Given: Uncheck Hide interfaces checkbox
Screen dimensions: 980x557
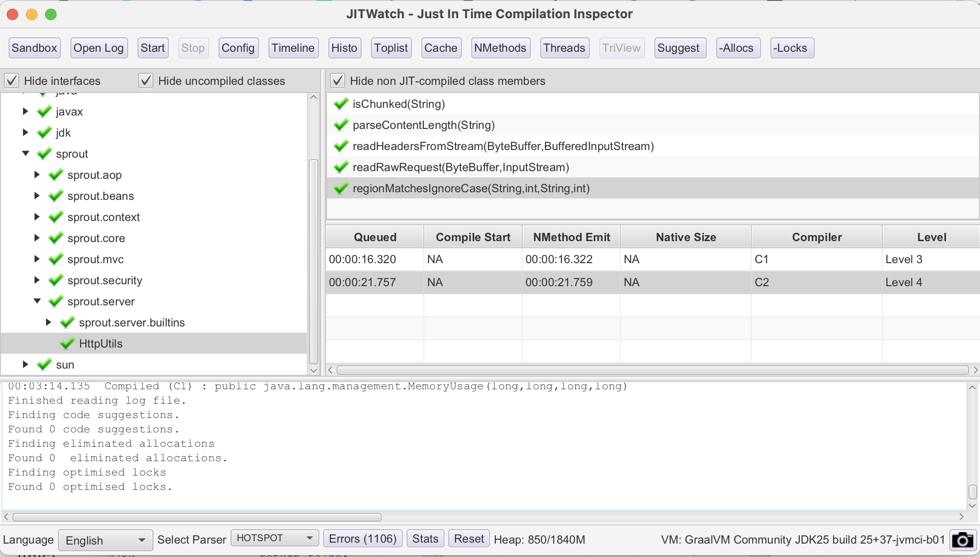Looking at the screenshot, I should pos(12,81).
